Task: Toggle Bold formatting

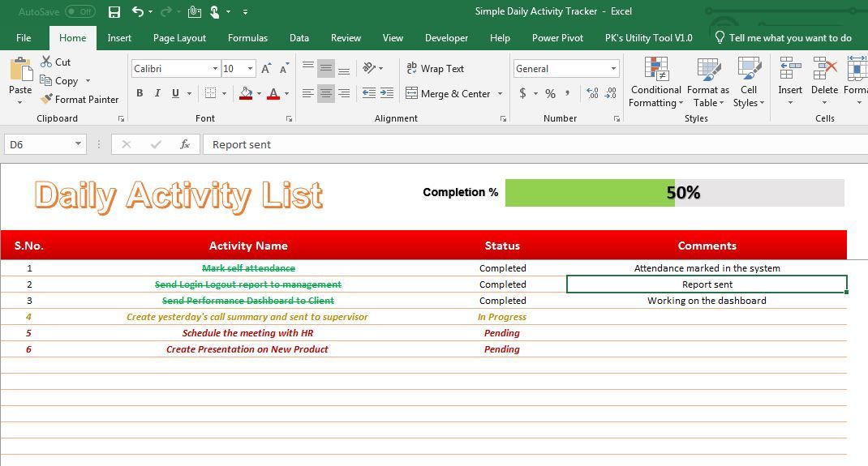Action: tap(140, 93)
